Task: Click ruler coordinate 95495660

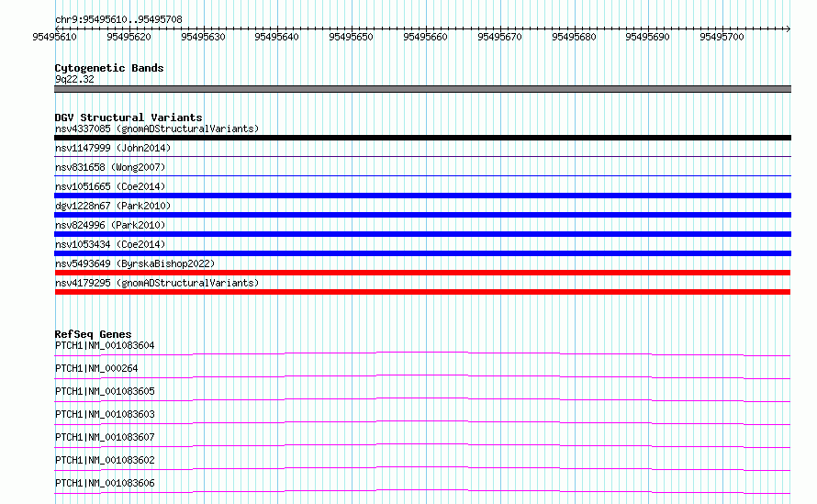Action: (425, 37)
